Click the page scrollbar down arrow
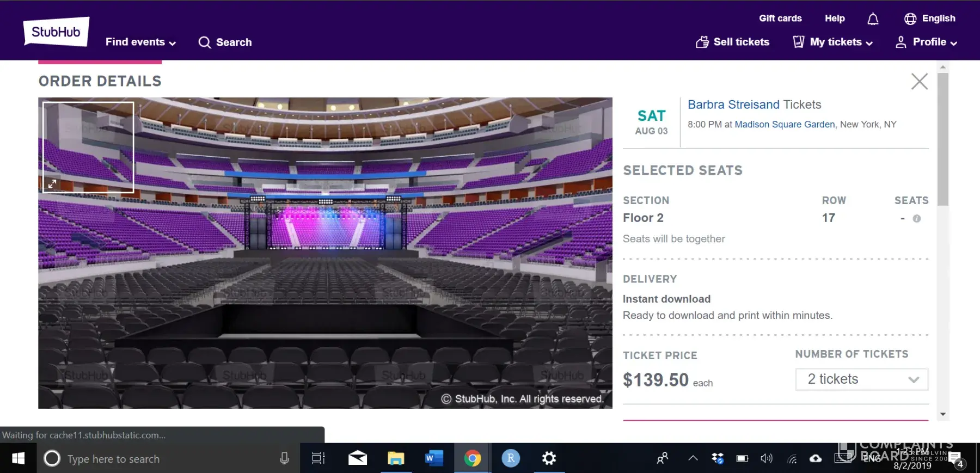 point(943,414)
